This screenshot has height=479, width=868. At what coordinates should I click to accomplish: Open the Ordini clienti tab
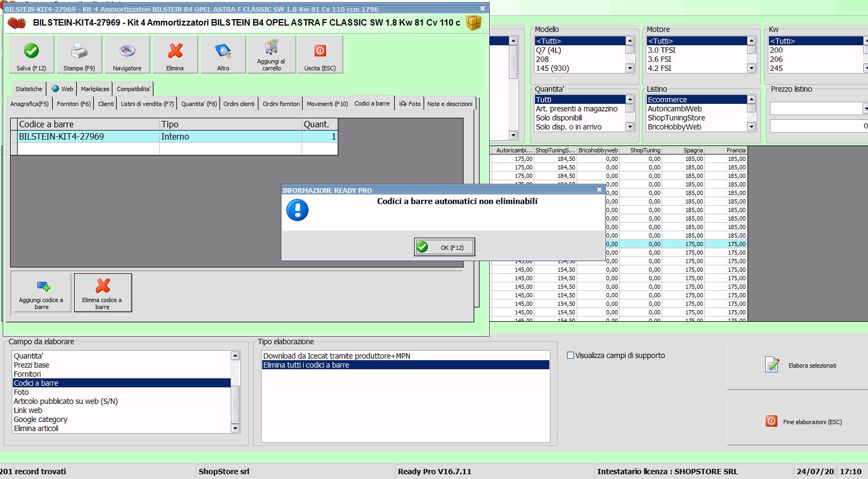click(x=239, y=104)
